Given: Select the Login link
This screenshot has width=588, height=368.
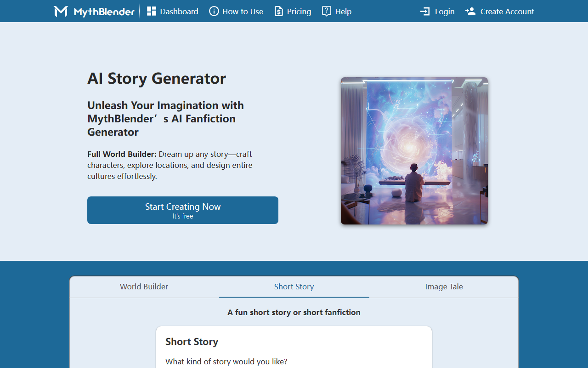Looking at the screenshot, I should [437, 11].
